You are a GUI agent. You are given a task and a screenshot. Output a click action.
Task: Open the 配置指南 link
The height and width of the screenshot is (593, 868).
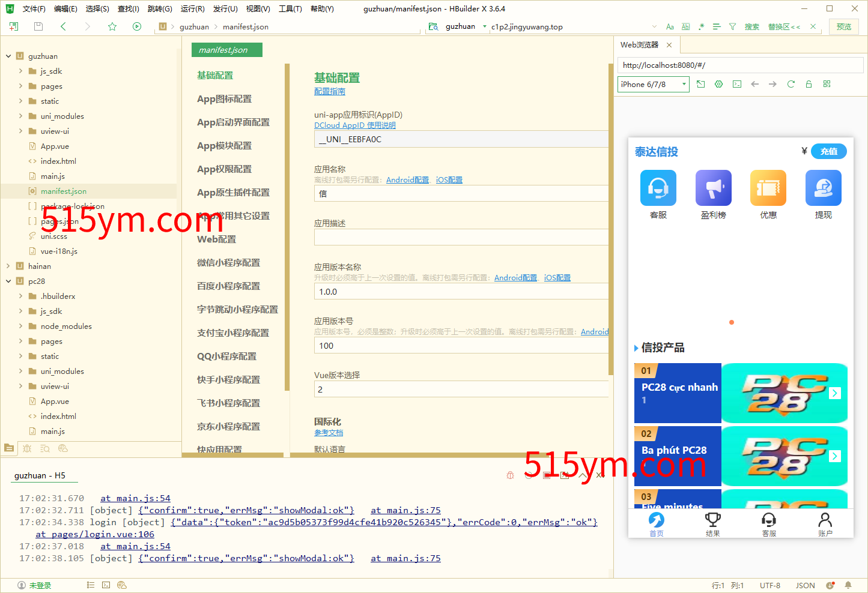tap(330, 91)
